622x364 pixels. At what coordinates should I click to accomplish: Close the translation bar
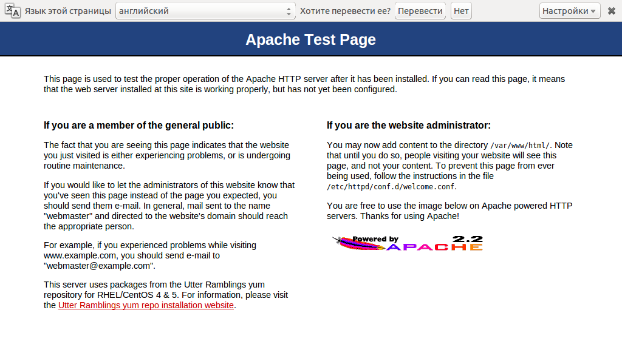[x=611, y=11]
